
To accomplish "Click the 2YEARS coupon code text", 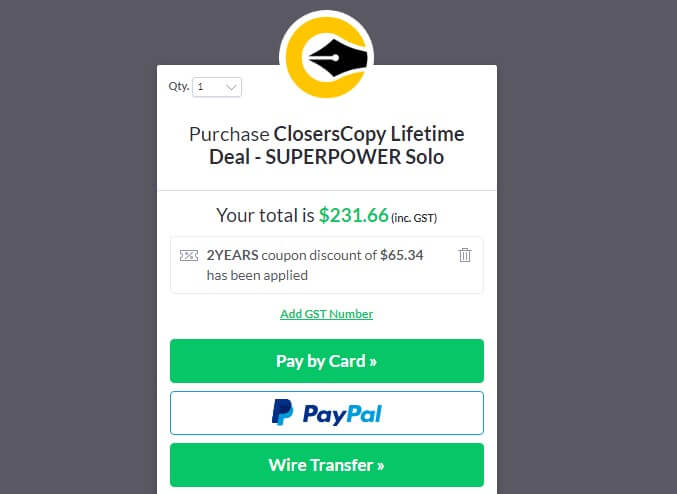I will tap(232, 255).
